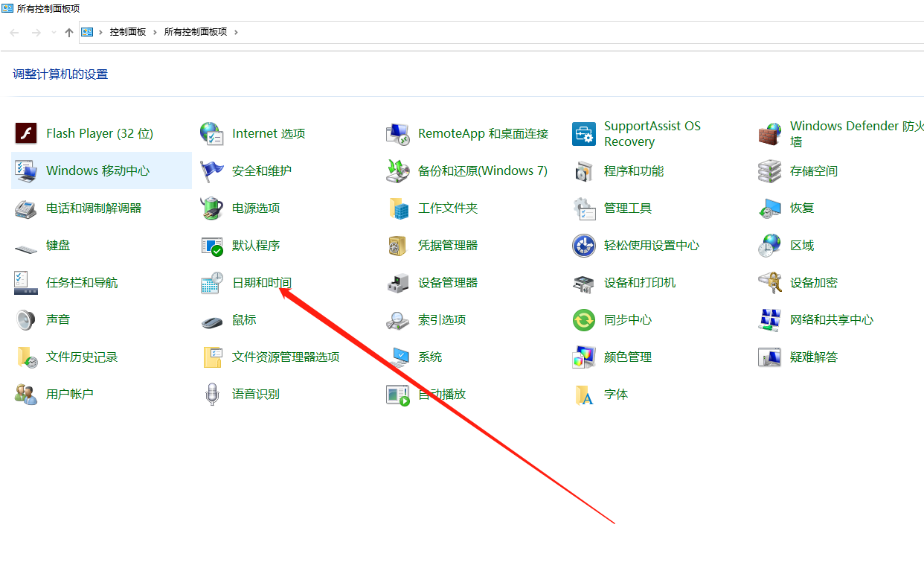Click the 同步中心 green sync icon
Image resolution: width=924 pixels, height=574 pixels.
click(x=584, y=320)
